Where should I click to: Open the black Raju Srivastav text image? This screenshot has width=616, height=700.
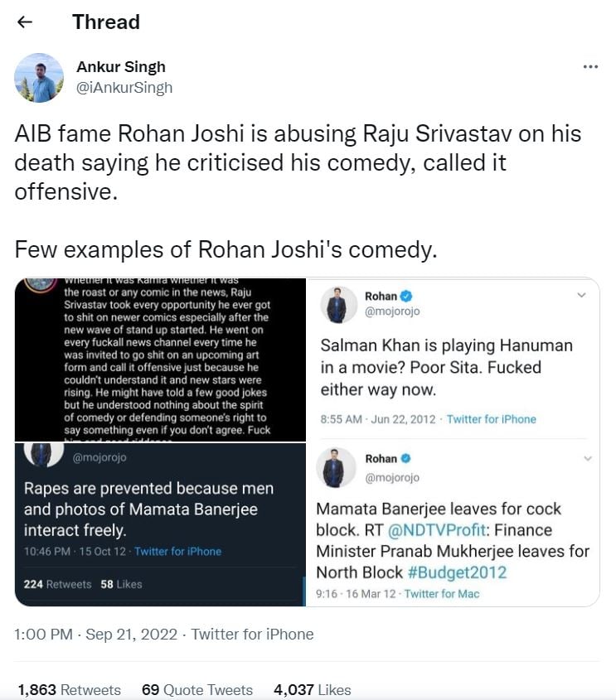pos(160,360)
